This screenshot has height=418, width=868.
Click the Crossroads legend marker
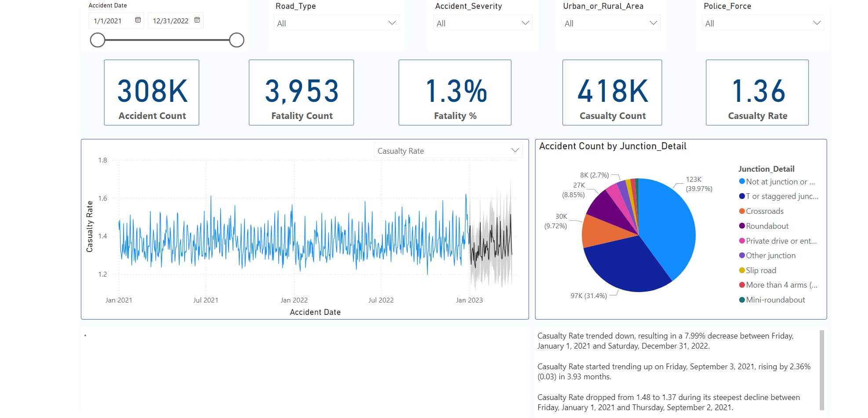[742, 211]
